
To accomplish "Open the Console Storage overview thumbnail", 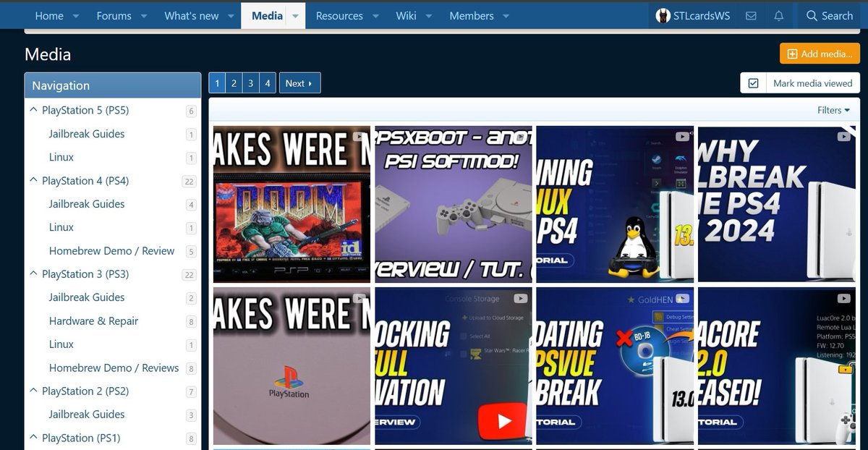I will coord(454,365).
